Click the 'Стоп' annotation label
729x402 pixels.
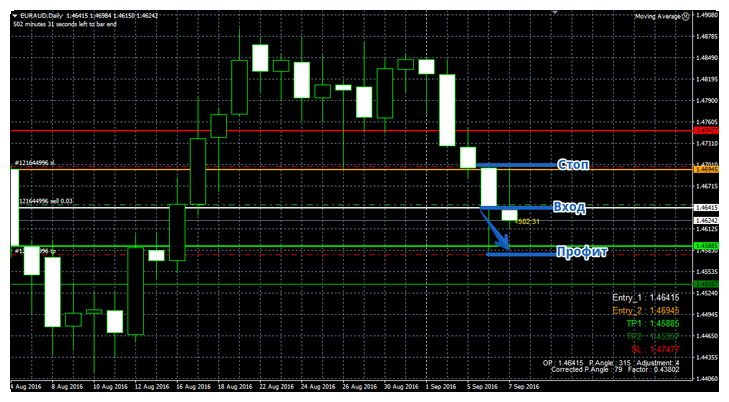tap(571, 164)
